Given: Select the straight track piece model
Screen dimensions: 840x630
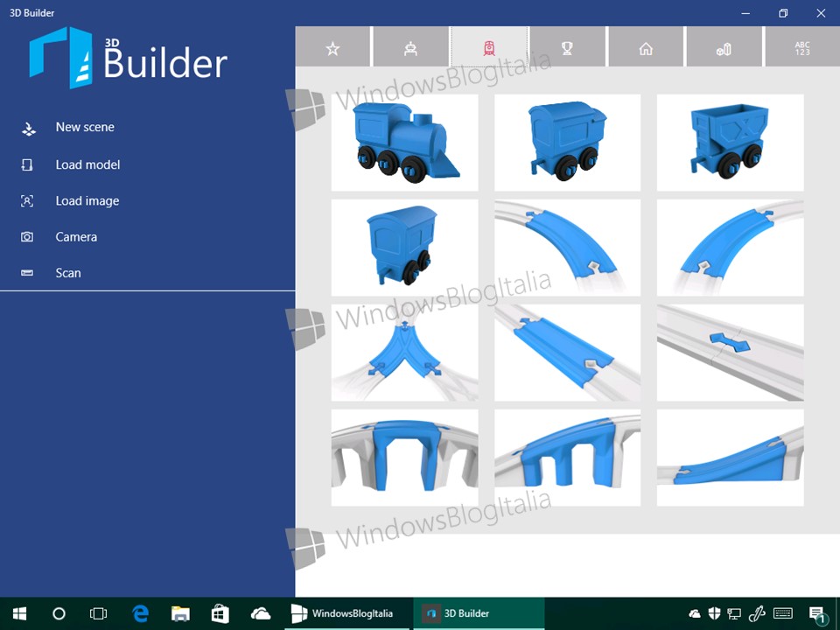Looking at the screenshot, I should (x=567, y=353).
